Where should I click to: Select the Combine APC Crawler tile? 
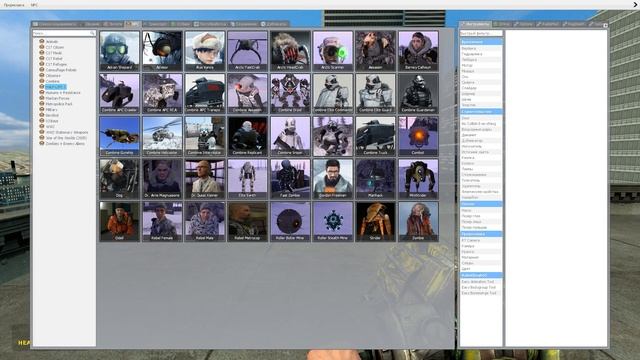point(120,93)
